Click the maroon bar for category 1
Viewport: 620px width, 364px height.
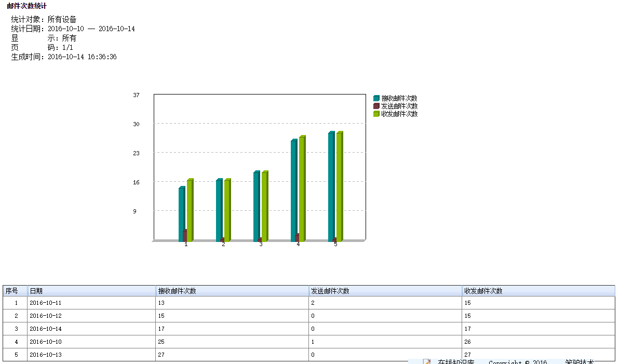pyautogui.click(x=185, y=236)
